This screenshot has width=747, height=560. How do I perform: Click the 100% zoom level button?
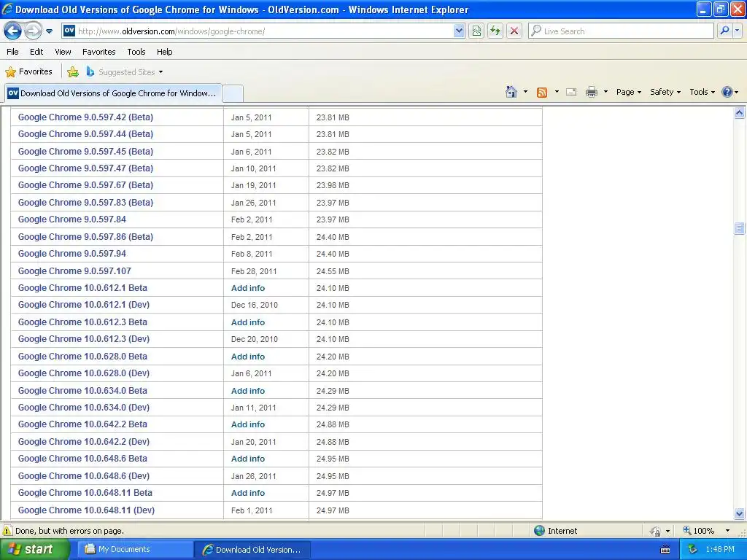pyautogui.click(x=699, y=531)
